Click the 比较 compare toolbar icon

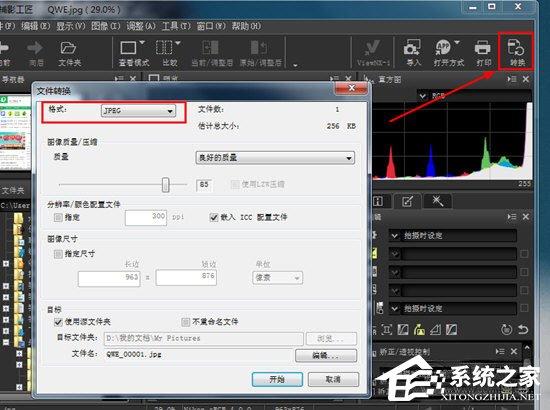(x=164, y=48)
